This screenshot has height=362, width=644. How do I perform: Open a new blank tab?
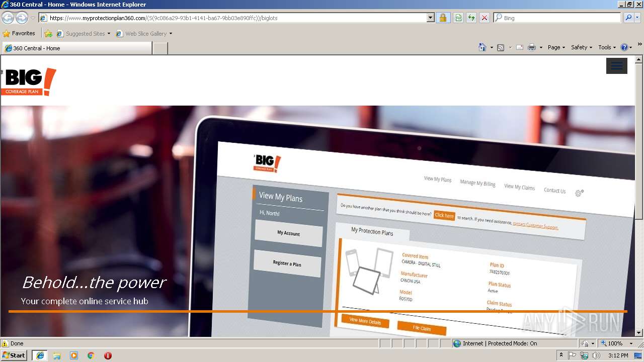(160, 48)
